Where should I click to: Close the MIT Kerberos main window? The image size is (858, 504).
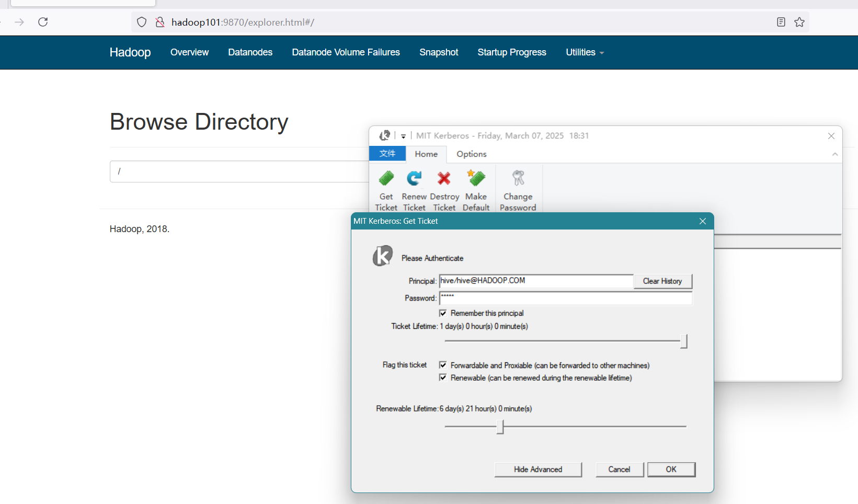tap(831, 136)
